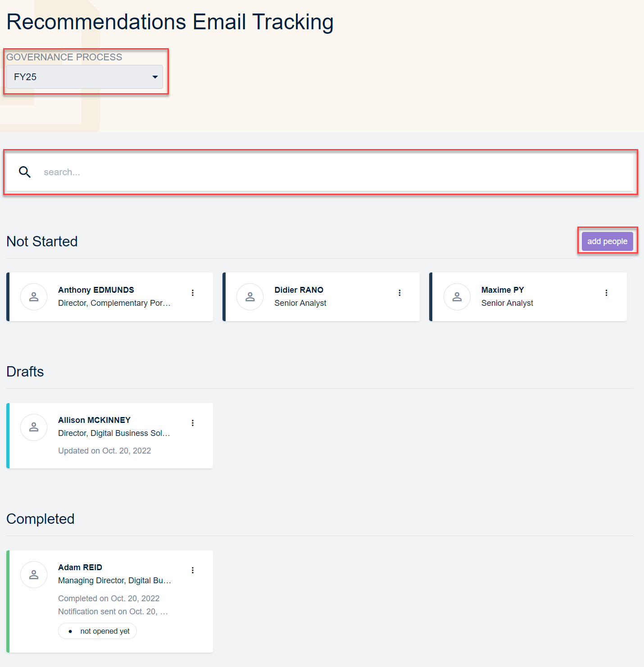Click the add people button
Viewport: 644px width, 667px height.
click(x=607, y=241)
